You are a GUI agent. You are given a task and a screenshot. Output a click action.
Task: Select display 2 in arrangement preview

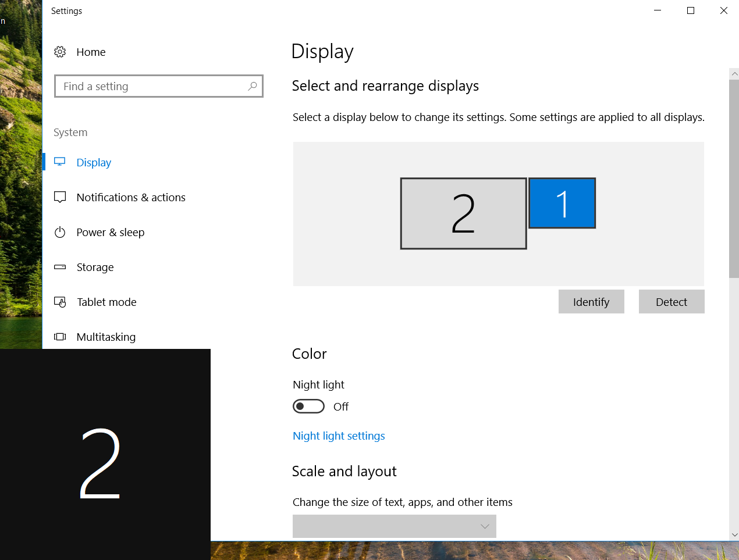point(463,213)
